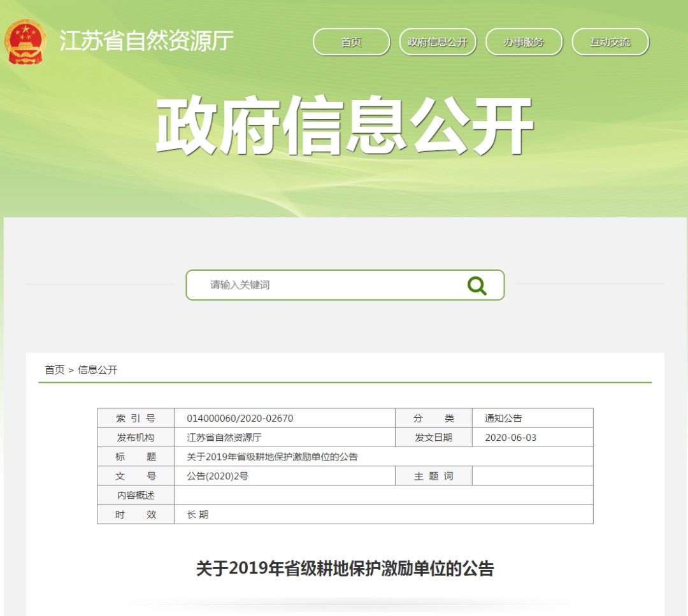This screenshot has height=616, width=688.
Task: Click 信息公开 in the breadcrumb
Action: [x=97, y=370]
